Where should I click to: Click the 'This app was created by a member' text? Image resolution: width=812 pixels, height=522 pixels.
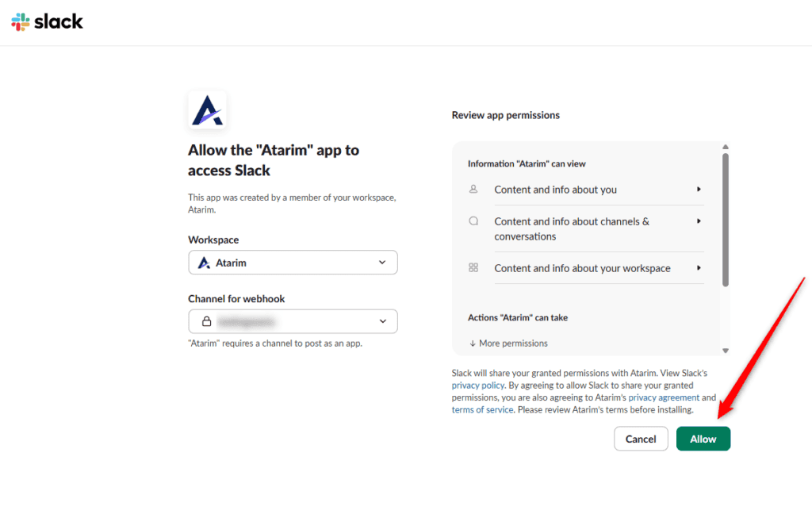tap(292, 204)
